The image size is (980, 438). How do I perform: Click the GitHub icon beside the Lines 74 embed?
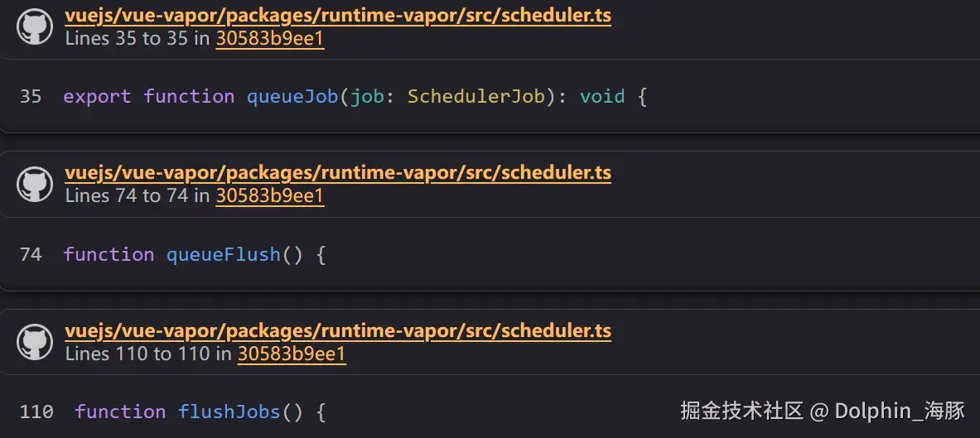coord(34,184)
